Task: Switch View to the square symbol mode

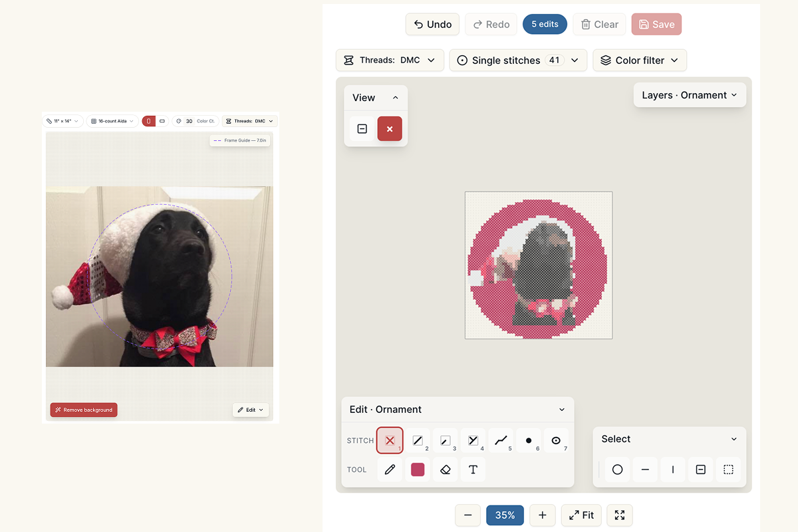Action: pos(362,128)
